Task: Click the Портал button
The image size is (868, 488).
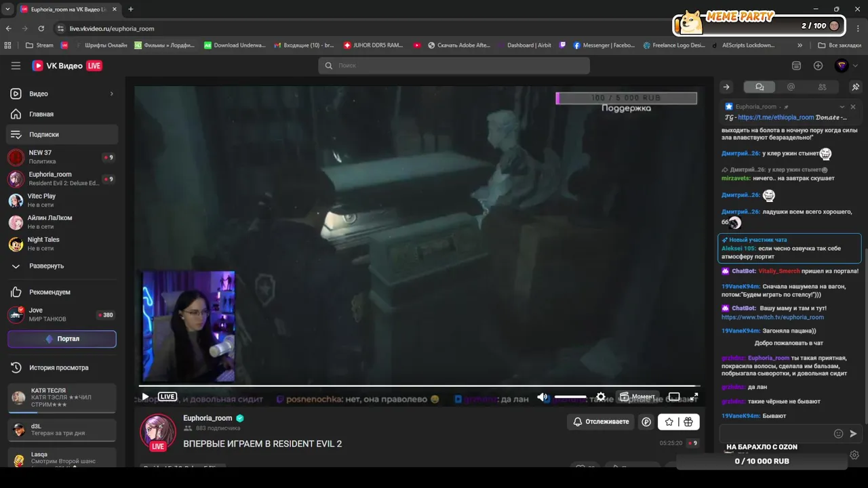Action: coord(62,339)
